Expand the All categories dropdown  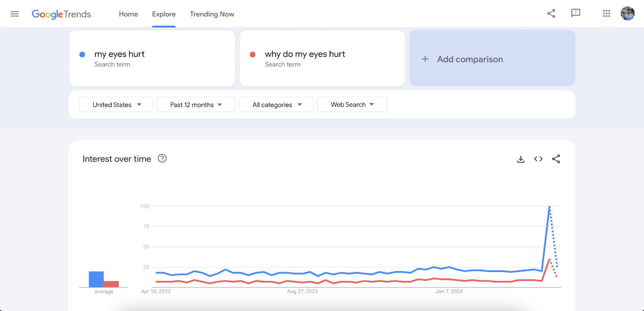click(x=276, y=105)
